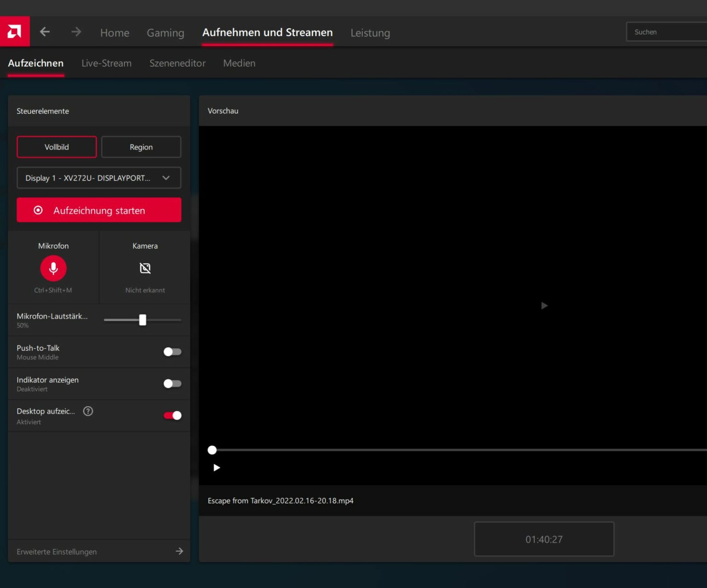
Task: Adjust the Mikrofon-Lautstärke slider
Action: point(143,319)
